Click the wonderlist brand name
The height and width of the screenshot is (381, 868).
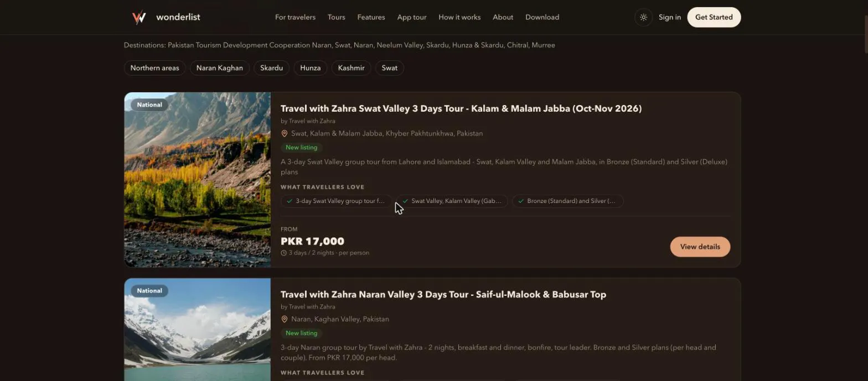[178, 17]
